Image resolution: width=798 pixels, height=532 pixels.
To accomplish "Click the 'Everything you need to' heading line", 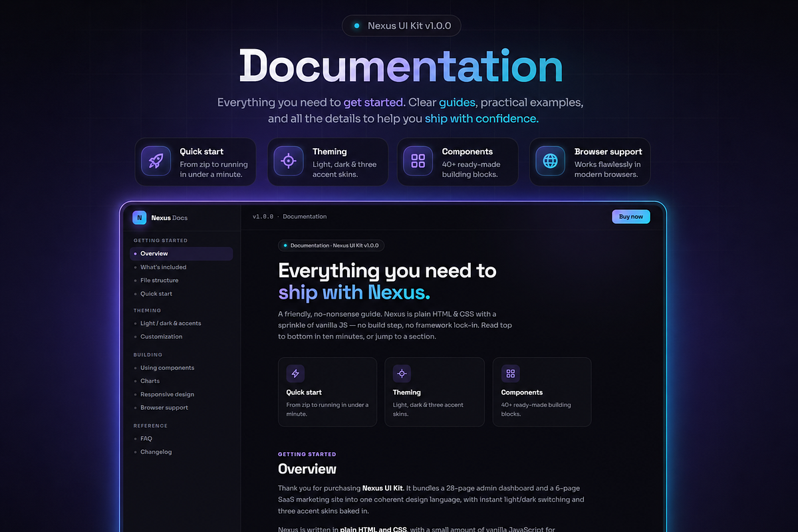I will click(387, 271).
